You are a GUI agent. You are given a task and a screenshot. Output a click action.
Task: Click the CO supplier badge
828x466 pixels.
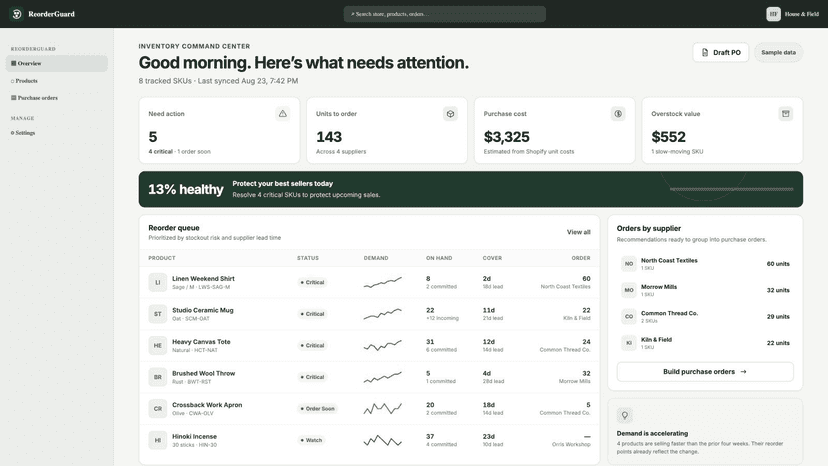pos(629,316)
